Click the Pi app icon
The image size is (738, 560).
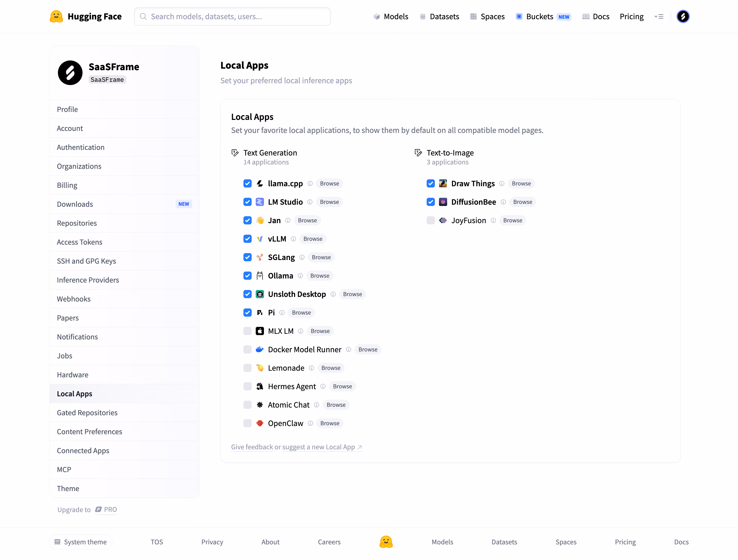point(260,313)
